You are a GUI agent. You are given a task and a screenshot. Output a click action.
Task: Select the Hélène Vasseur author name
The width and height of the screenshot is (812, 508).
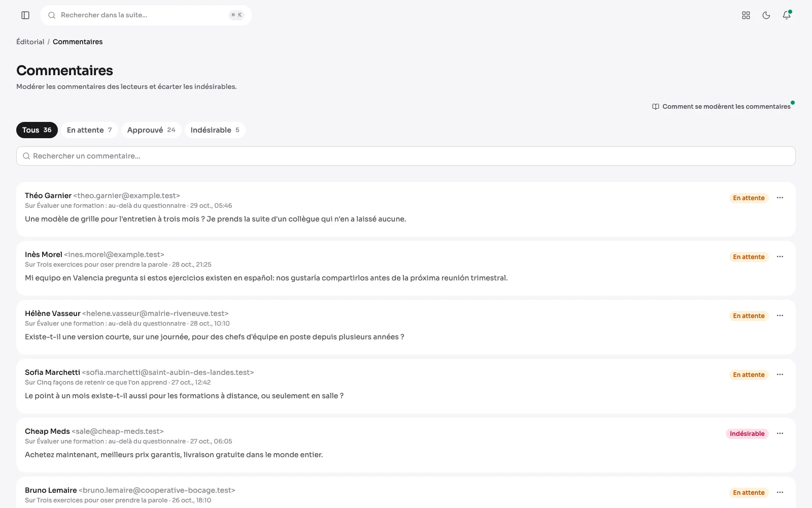(x=53, y=313)
